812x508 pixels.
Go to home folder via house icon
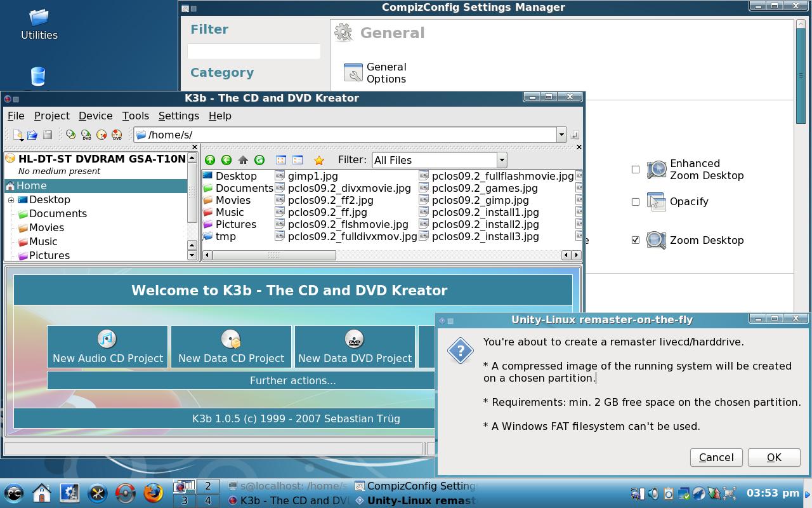[243, 160]
